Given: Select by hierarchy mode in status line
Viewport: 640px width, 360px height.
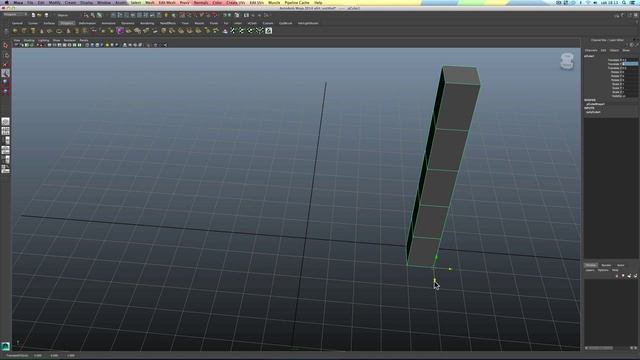Looking at the screenshot, I should 86,15.
